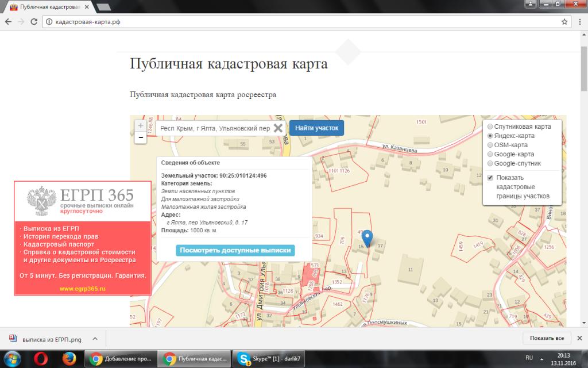Switch to the Добавление про... Chrome taskbar window
The height and width of the screenshot is (368, 588).
click(x=120, y=359)
